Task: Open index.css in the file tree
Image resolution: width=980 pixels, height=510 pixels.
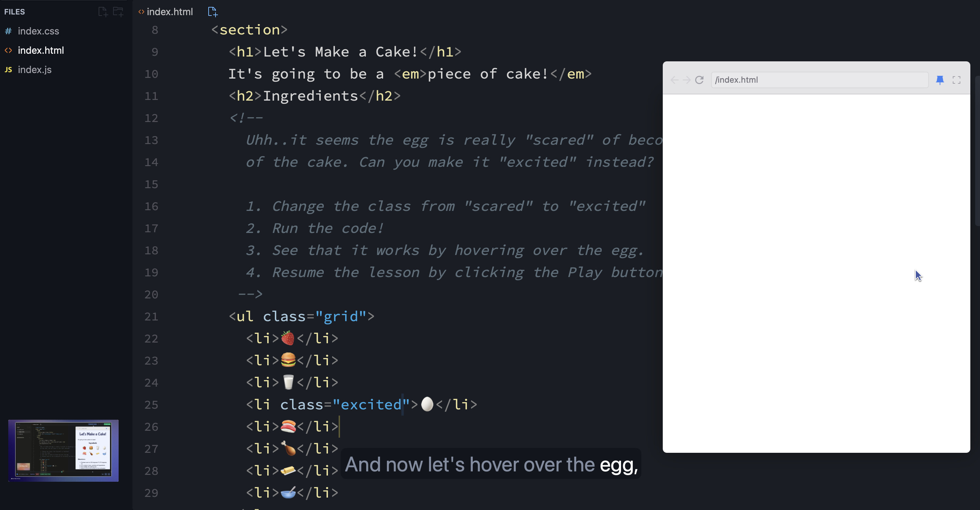Action: [38, 31]
